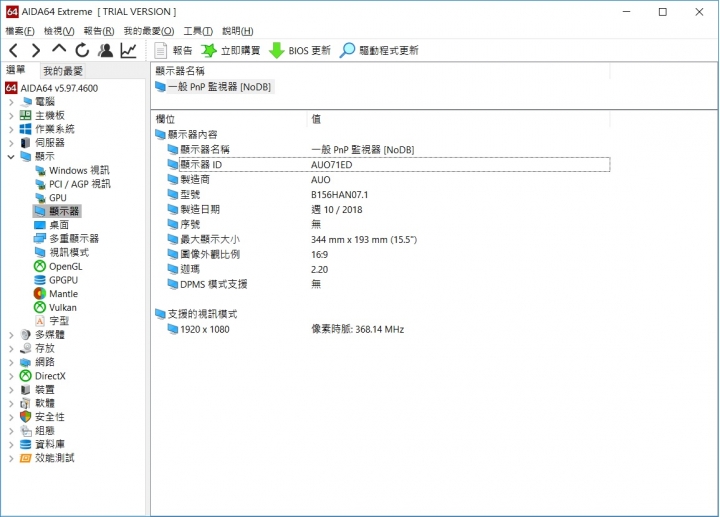Expand the 作業系統 tree node
Viewport: 720px width, 517px height.
click(x=11, y=129)
